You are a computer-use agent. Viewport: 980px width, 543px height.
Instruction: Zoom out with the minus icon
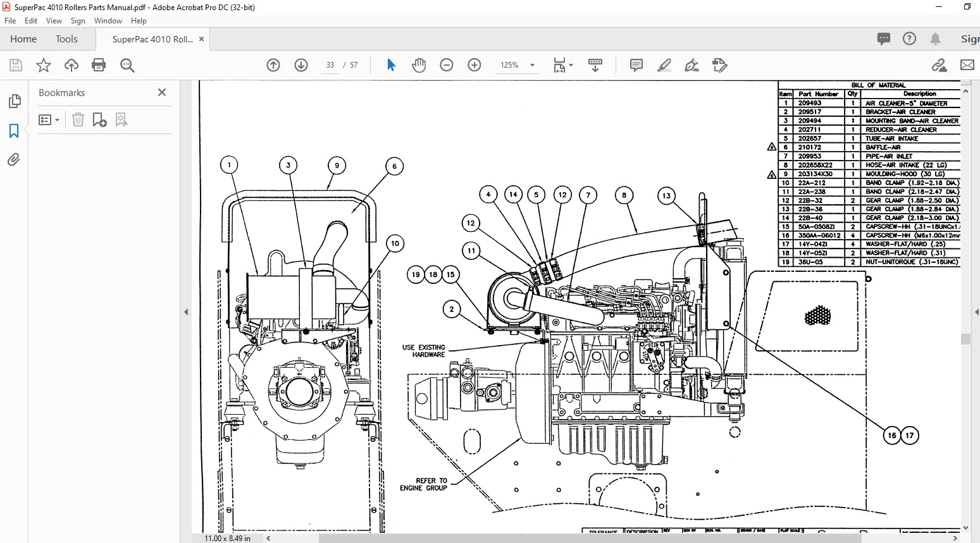[447, 65]
